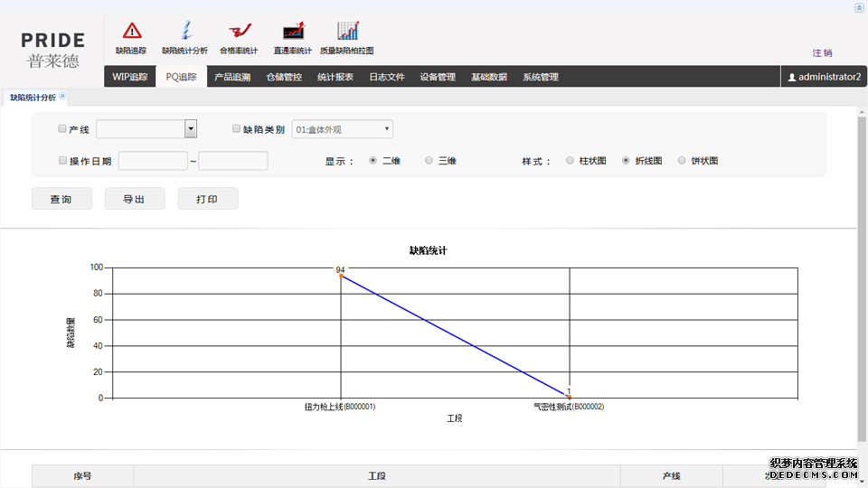This screenshot has height=488, width=868.
Task: Choose the 柱状图 style radio button
Action: pyautogui.click(x=570, y=161)
